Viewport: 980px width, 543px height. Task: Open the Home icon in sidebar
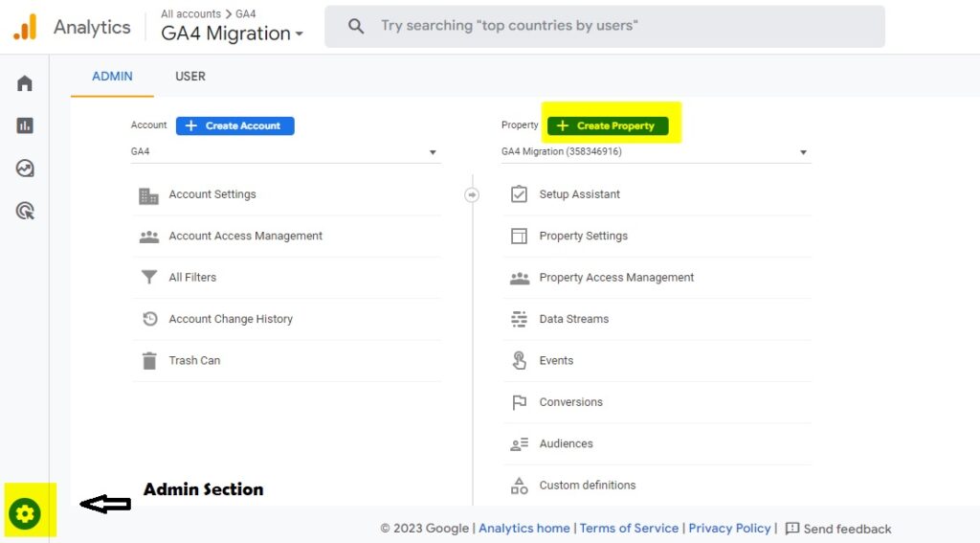pos(24,83)
